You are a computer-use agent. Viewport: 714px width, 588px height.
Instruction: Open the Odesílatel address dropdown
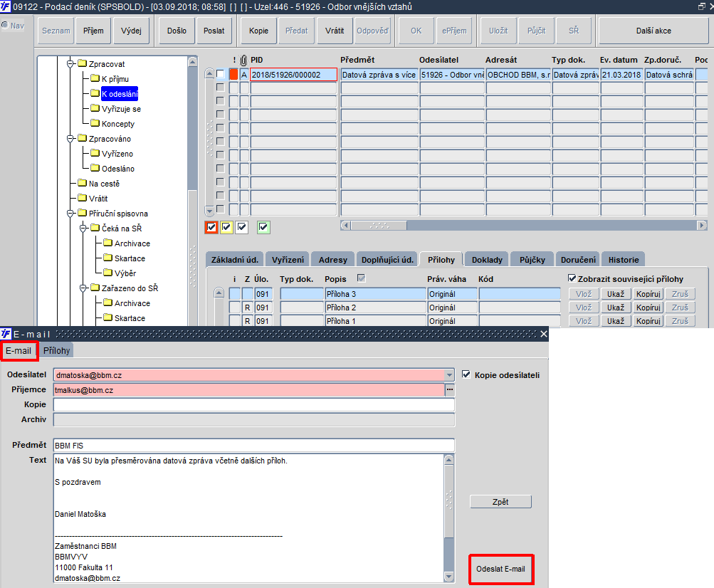pyautogui.click(x=449, y=375)
